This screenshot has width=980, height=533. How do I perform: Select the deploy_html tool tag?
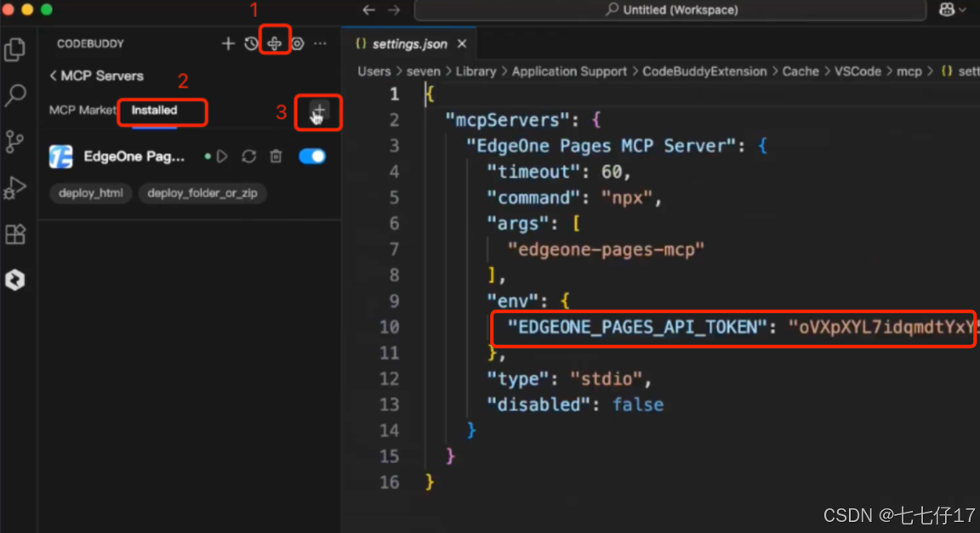coord(91,193)
